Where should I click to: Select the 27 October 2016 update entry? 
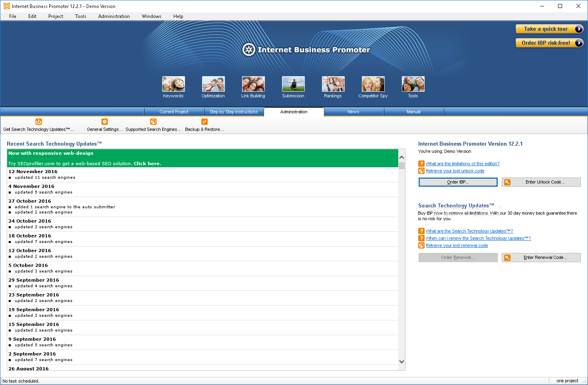point(203,207)
